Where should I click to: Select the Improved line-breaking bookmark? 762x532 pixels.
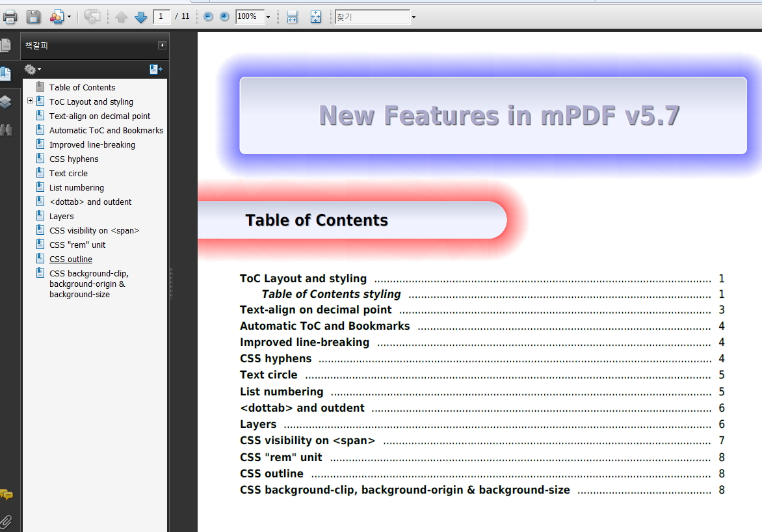tap(92, 145)
